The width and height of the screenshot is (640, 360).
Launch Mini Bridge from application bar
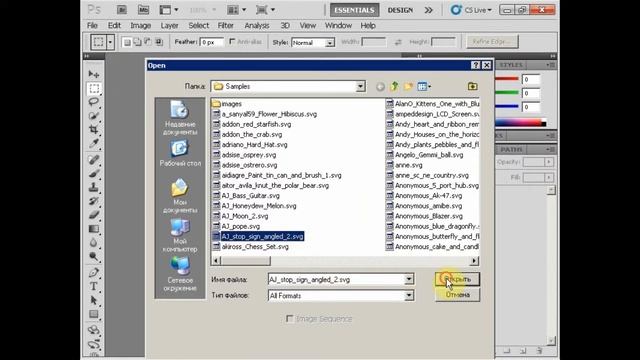[143, 10]
